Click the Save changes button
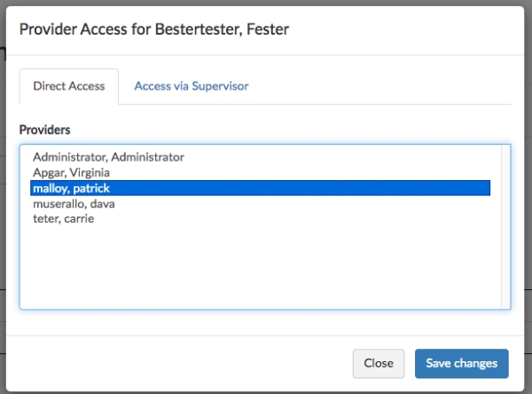 click(x=461, y=364)
